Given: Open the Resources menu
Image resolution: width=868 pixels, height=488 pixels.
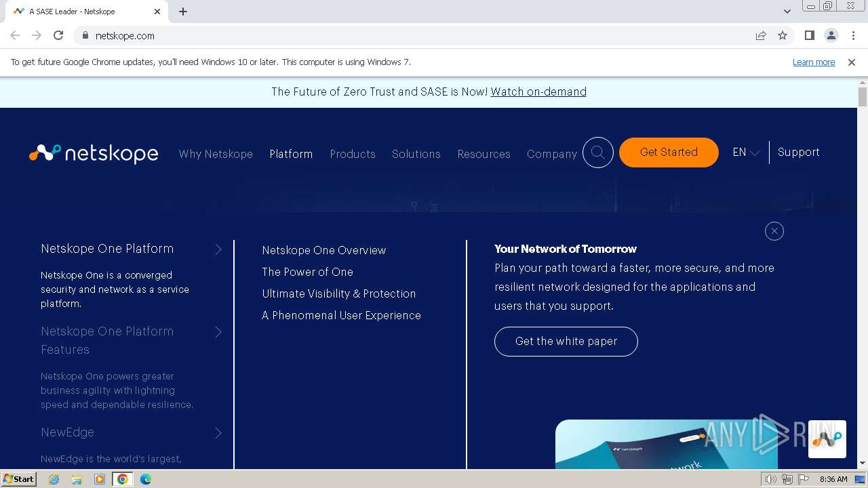Looking at the screenshot, I should coord(484,154).
